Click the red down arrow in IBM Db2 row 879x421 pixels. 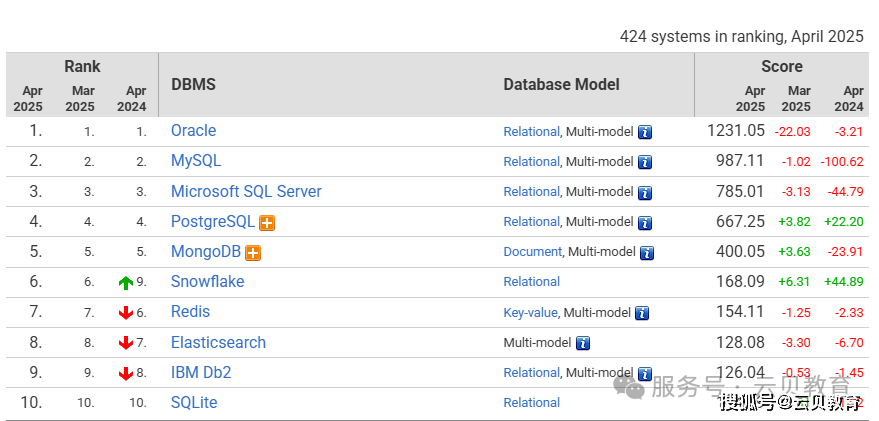click(x=126, y=373)
